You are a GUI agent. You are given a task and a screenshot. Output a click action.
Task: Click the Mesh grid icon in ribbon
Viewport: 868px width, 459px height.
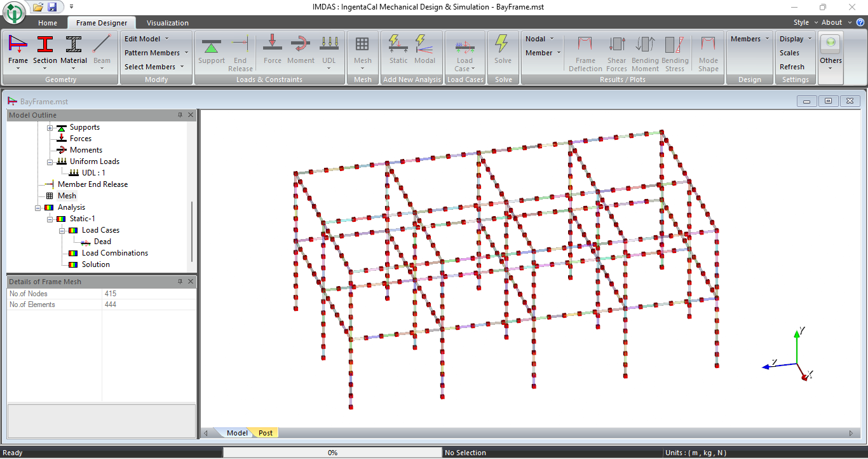pos(362,45)
